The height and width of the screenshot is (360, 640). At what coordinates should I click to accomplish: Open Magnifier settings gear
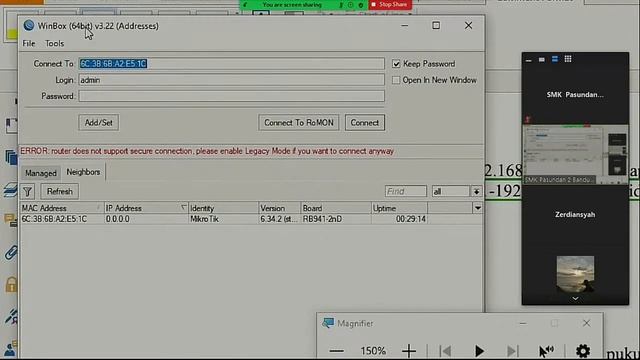point(583,351)
